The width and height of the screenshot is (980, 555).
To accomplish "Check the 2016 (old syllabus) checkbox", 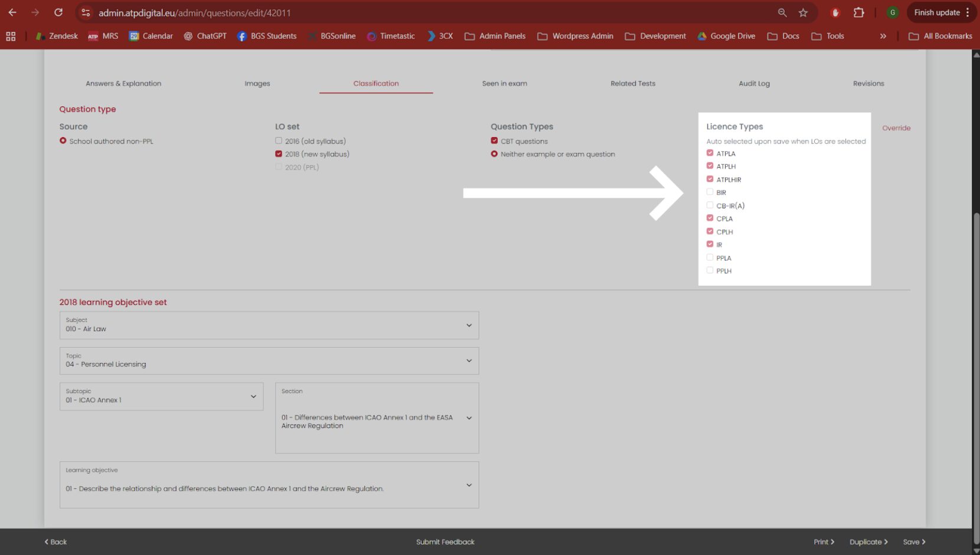I will pyautogui.click(x=279, y=141).
